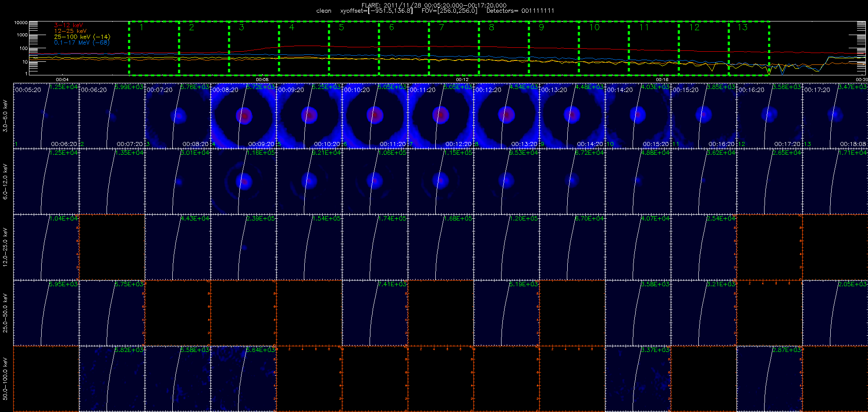Open the 50-100 keV image labeled 2.87E+03
Image resolution: width=868 pixels, height=412 pixels.
coord(769,379)
